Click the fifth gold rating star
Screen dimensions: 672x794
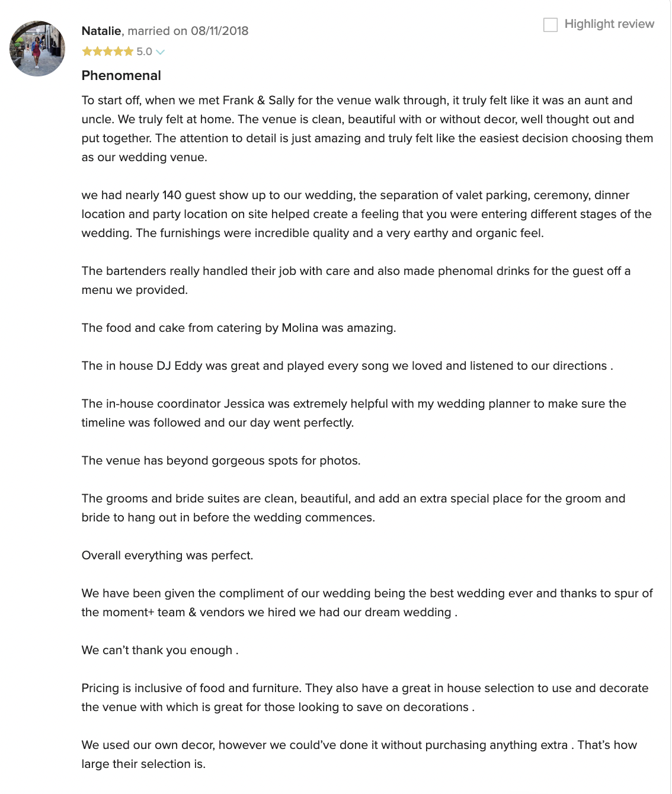click(x=129, y=52)
